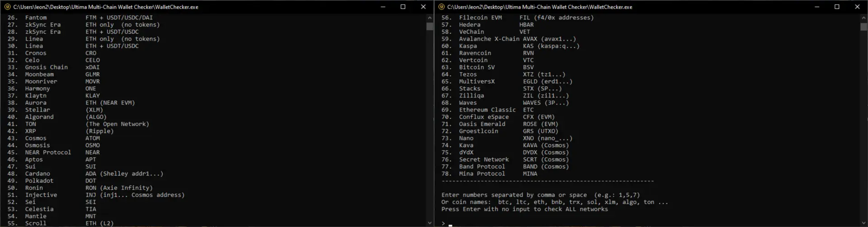Select row 69 Ethereum Classic
This screenshot has width=868, height=227.
coord(488,110)
